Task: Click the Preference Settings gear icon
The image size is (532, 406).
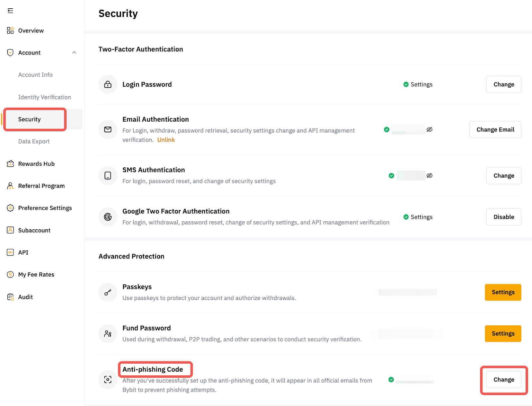Action: coord(10,208)
